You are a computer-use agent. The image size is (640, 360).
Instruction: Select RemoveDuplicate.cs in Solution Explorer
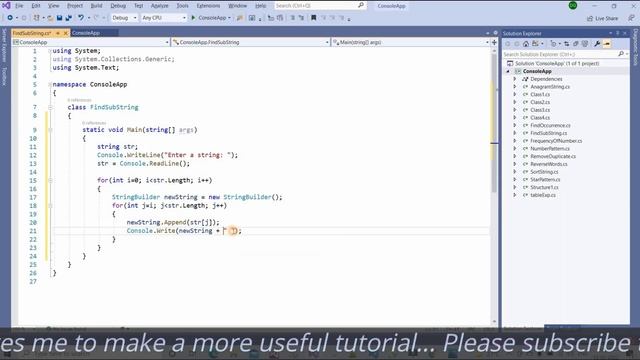(553, 156)
